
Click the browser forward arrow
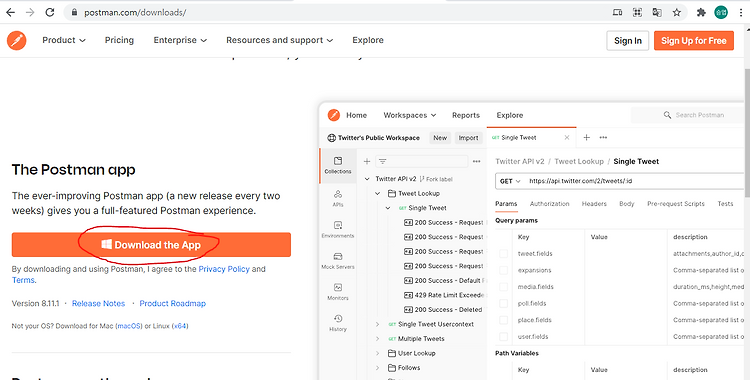30,12
